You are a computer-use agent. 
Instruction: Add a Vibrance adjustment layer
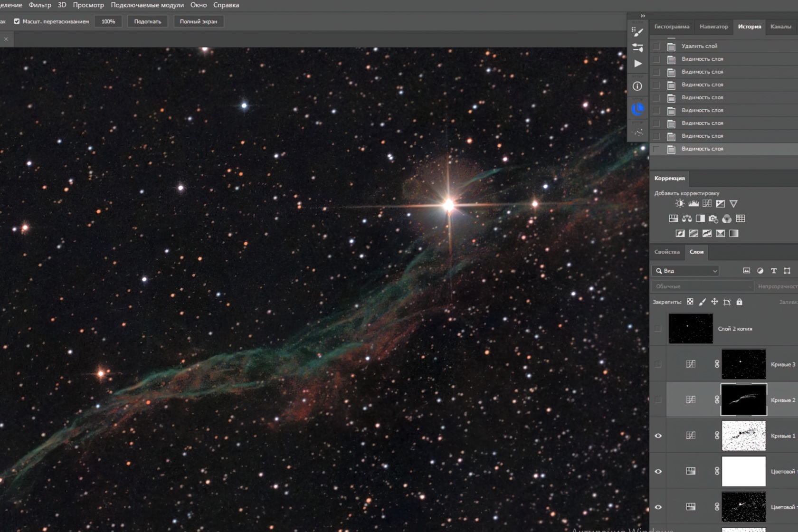734,203
